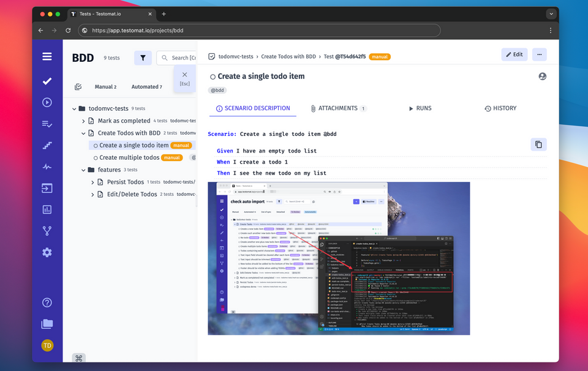Click the manual badge in breadcrumb
Screen dimensions: 588x371
[x=380, y=56]
